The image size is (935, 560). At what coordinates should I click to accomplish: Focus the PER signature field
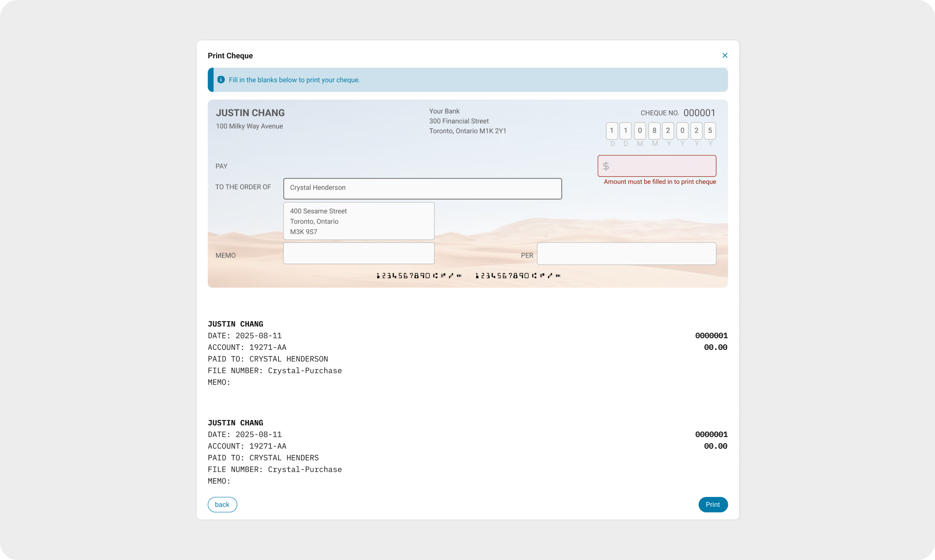tap(626, 254)
